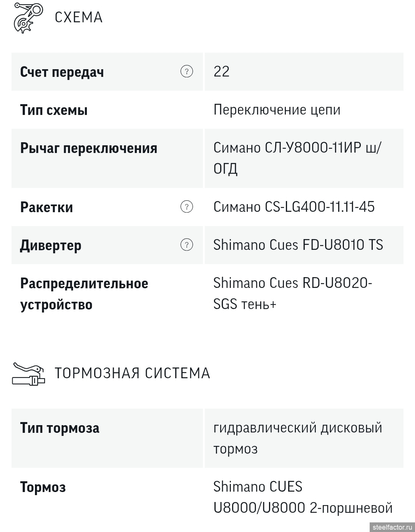This screenshot has height=532, width=415.
Task: Select the Симано СЛ-У8000-11ИР shifter value
Action: 297,158
